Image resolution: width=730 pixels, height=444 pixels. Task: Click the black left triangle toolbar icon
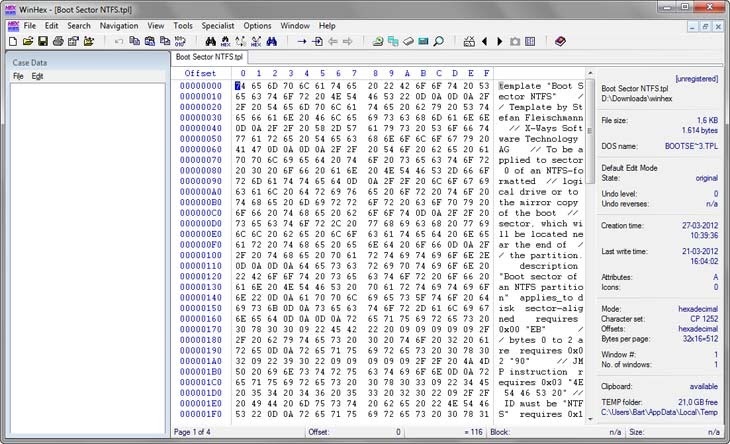(484, 41)
